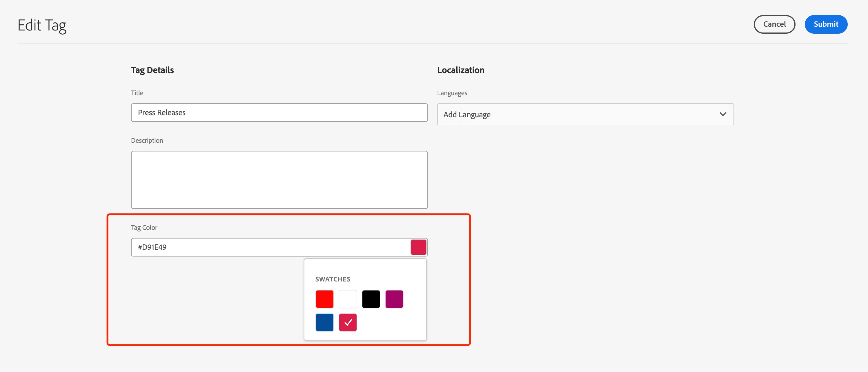
Task: Click the Description field label
Action: pos(147,141)
